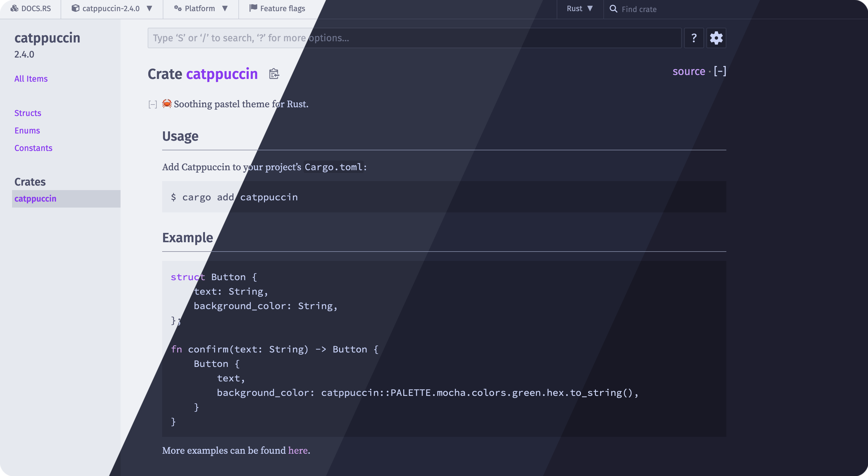The image size is (868, 476).
Task: Go to Structs in the sidebar
Action: click(x=28, y=113)
